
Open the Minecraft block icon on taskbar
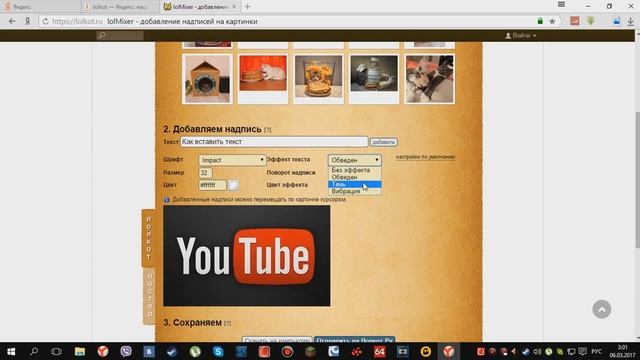pyautogui.click(x=311, y=351)
